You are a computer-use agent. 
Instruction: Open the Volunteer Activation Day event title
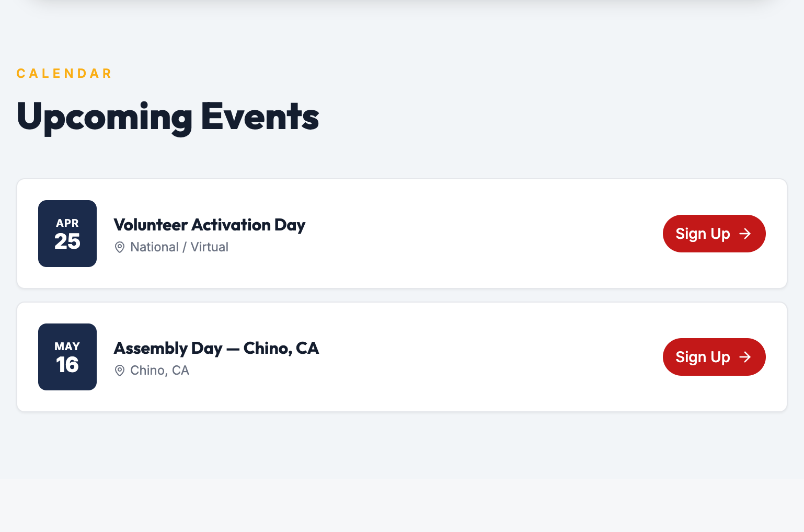click(209, 225)
